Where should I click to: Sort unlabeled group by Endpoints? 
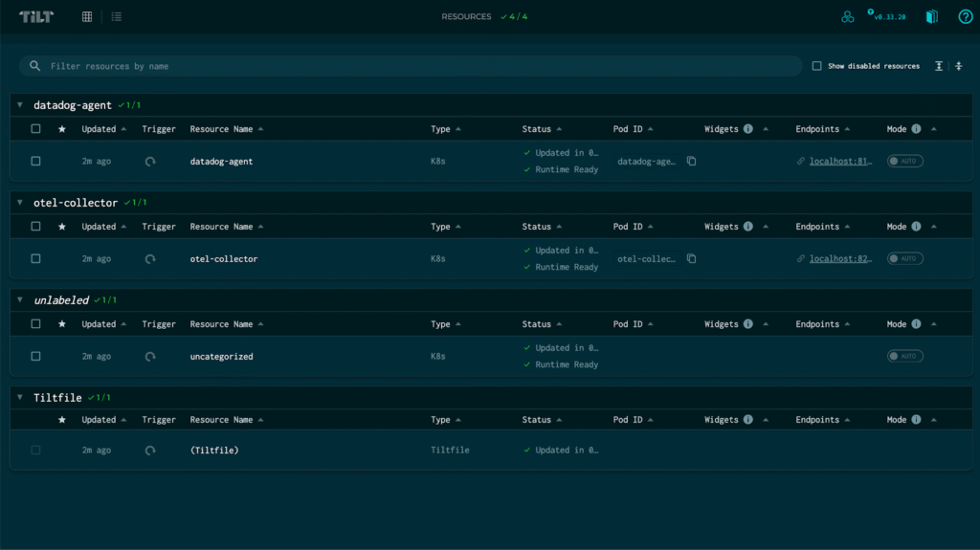coord(822,323)
